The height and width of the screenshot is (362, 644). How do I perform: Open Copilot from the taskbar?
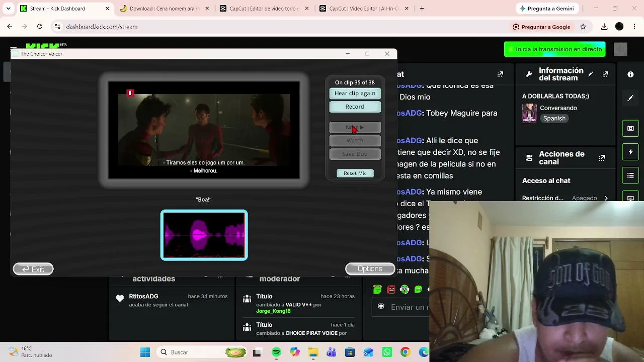pos(294,352)
